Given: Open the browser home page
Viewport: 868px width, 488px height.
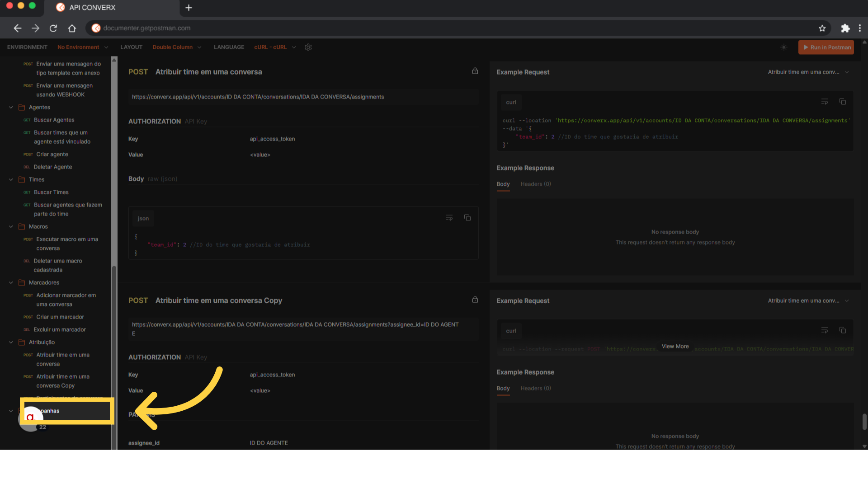Looking at the screenshot, I should click(x=72, y=28).
